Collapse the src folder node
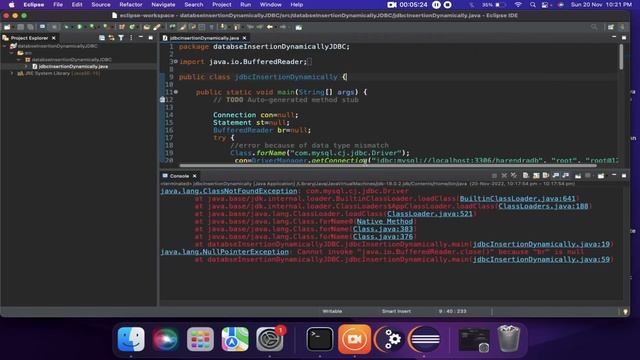The height and width of the screenshot is (360, 640). pos(11,53)
